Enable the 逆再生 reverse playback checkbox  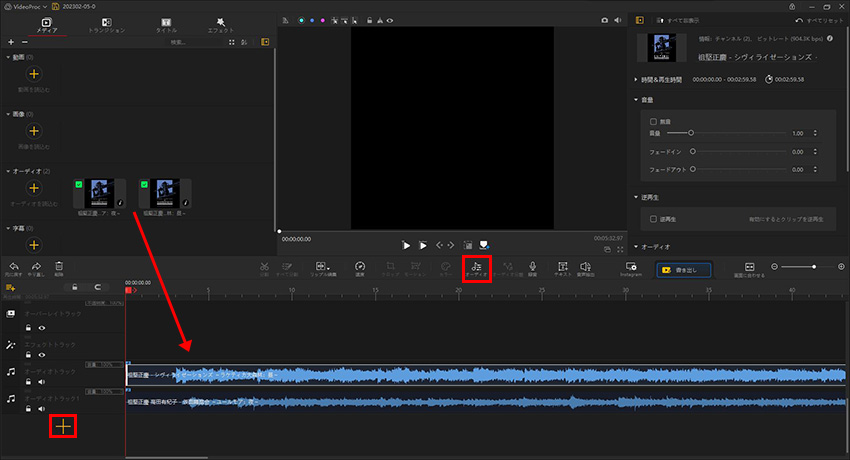[654, 218]
